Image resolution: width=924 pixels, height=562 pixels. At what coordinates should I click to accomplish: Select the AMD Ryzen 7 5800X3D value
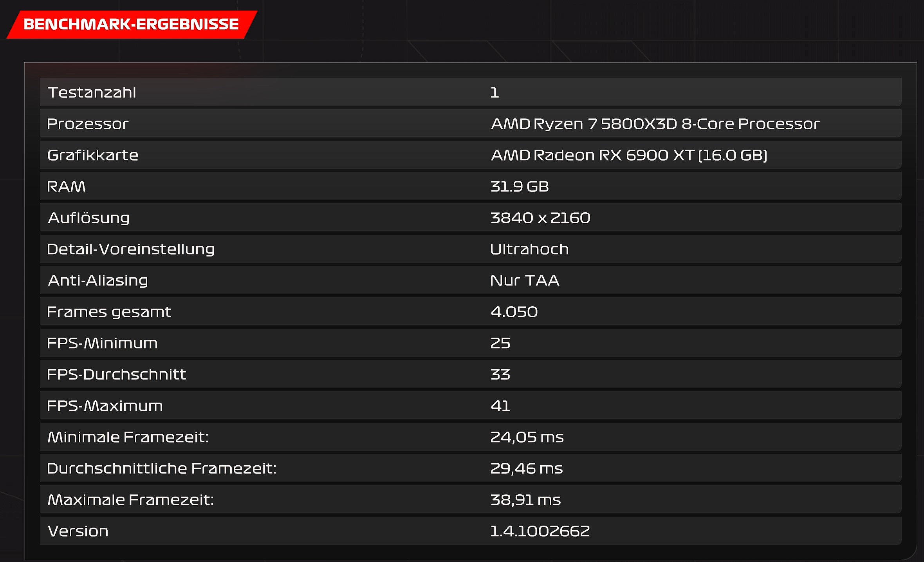tap(655, 124)
